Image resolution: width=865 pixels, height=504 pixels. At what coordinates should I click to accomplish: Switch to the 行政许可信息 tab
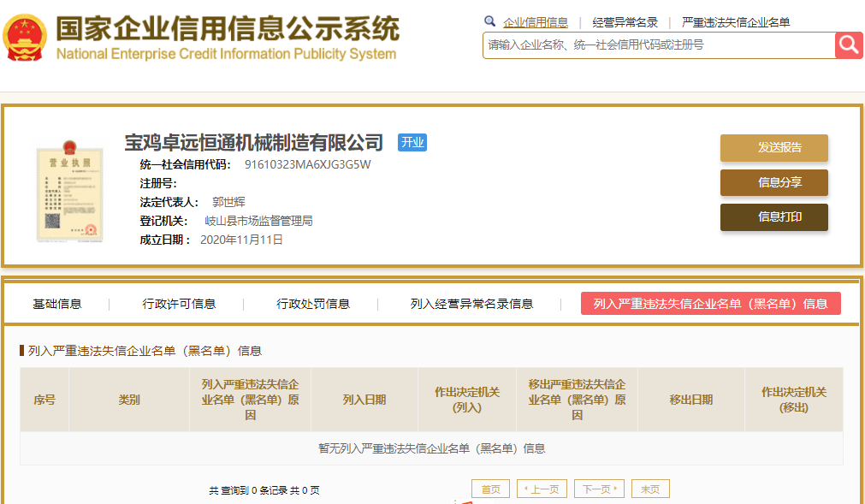(179, 304)
